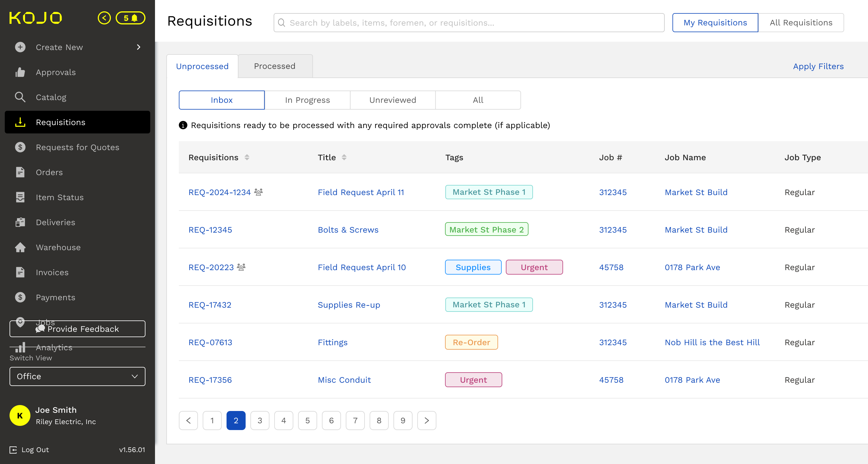Screen dimensions: 868x464
Task: Click the Log Out exit icon
Action: point(13,450)
